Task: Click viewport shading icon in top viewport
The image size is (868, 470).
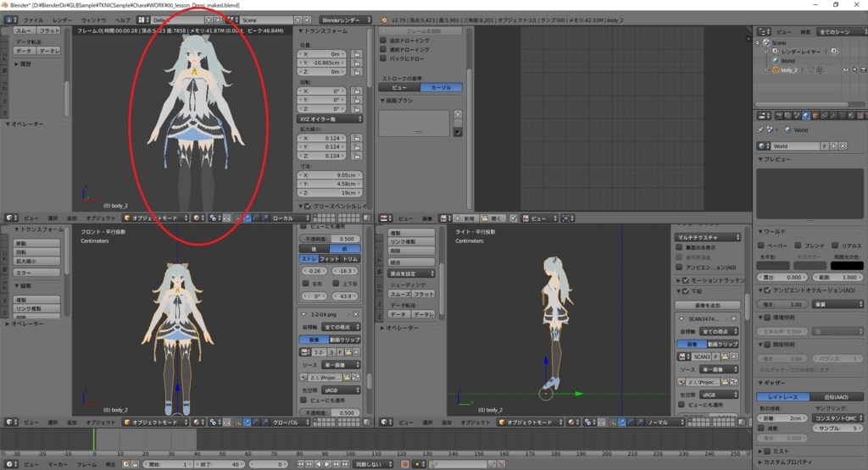Action: 198,218
